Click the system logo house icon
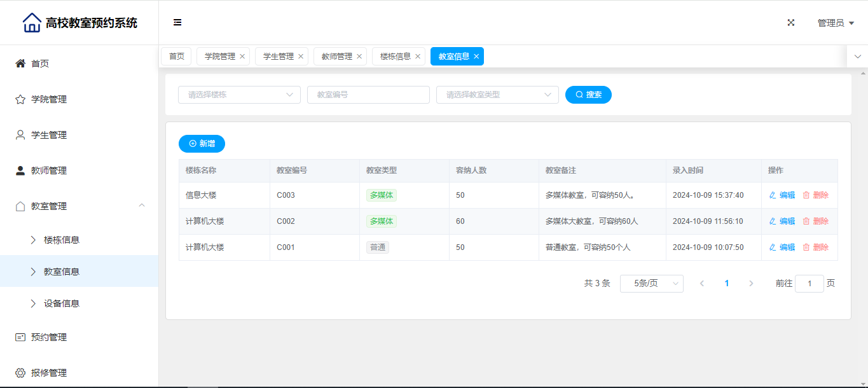 (32, 23)
